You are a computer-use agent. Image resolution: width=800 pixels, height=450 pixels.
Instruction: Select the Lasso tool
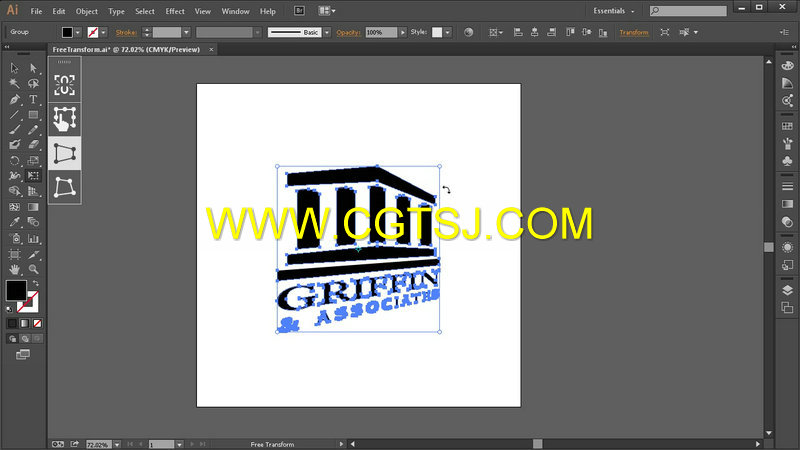(x=33, y=83)
